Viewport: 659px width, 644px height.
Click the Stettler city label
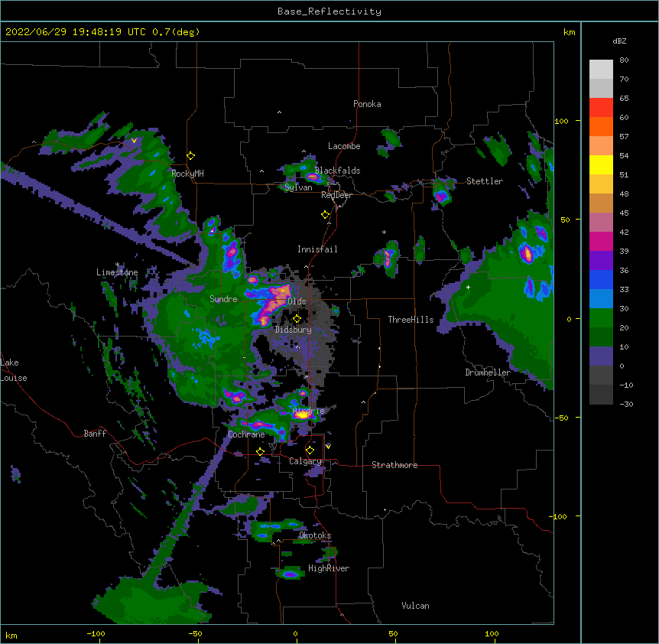point(484,181)
